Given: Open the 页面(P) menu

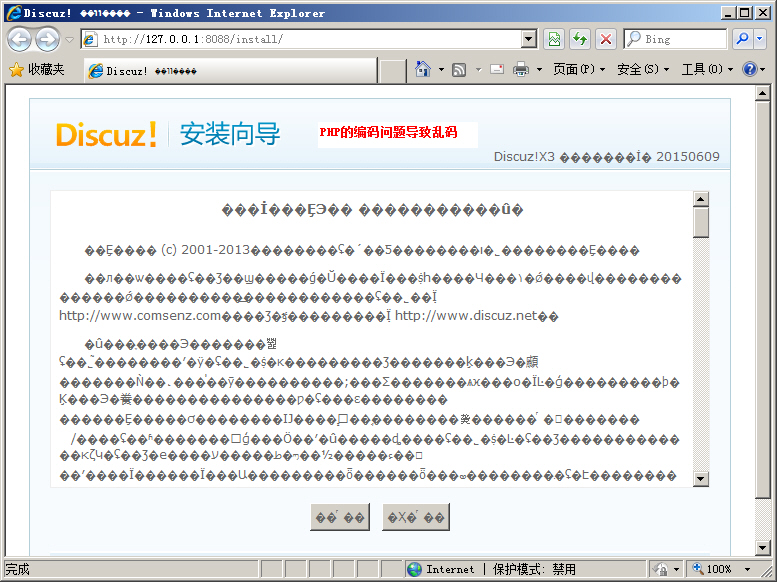Looking at the screenshot, I should 579,69.
